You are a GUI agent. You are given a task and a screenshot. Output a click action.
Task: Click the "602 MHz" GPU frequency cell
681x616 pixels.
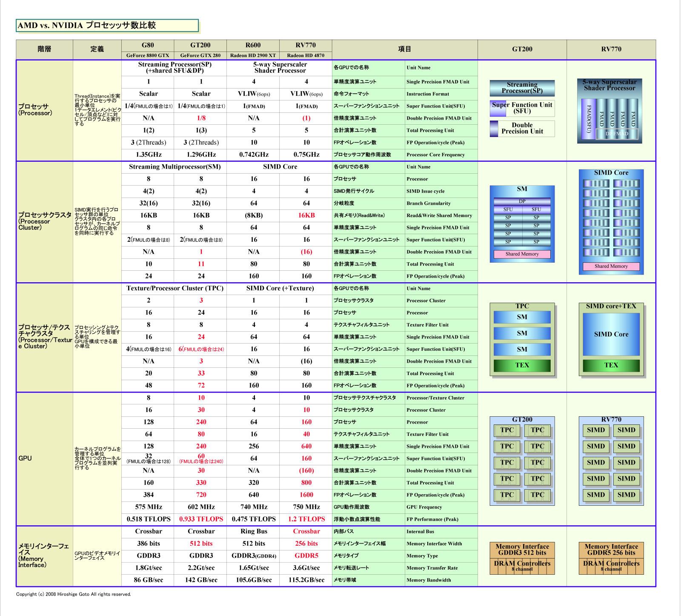[x=201, y=507]
